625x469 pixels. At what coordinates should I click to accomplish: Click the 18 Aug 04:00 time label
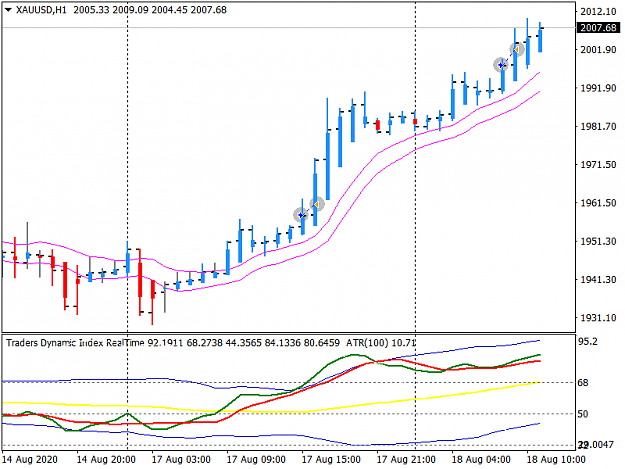click(481, 459)
